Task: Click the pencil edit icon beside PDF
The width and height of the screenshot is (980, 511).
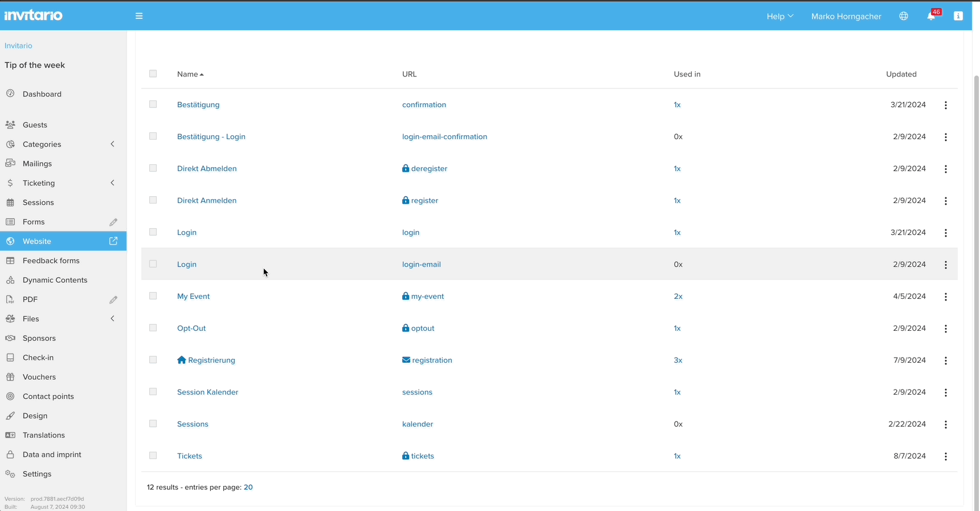Action: point(113,299)
